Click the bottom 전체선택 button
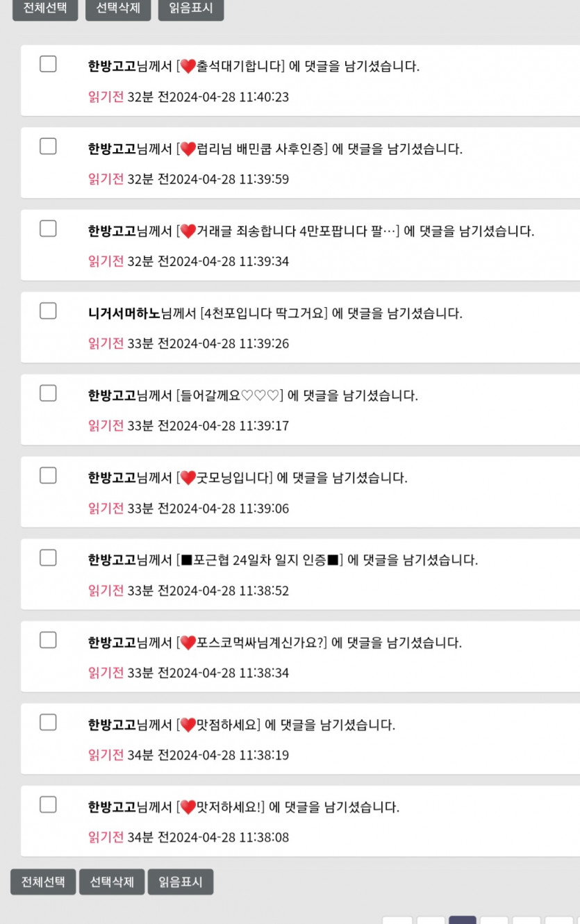Image resolution: width=580 pixels, height=924 pixels. point(43,882)
